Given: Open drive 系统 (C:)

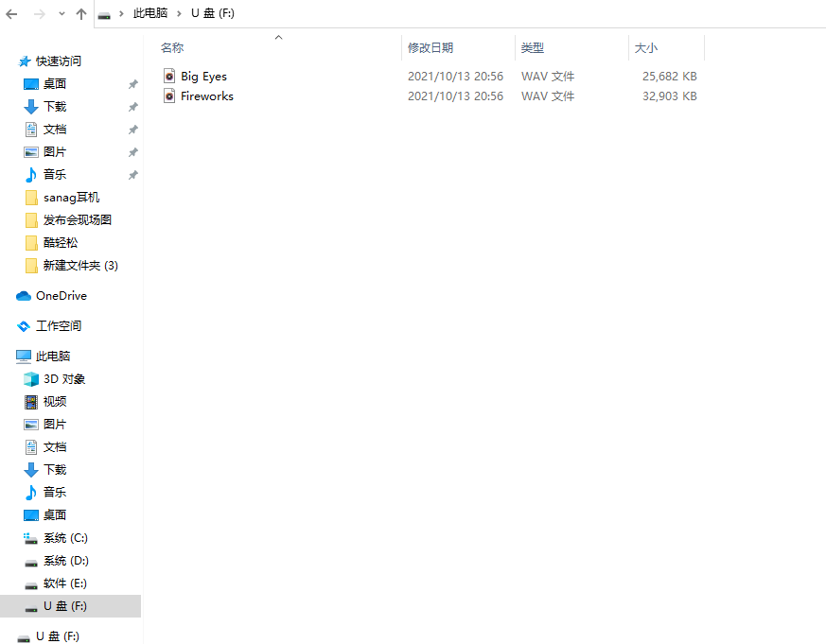Looking at the screenshot, I should [65, 538].
